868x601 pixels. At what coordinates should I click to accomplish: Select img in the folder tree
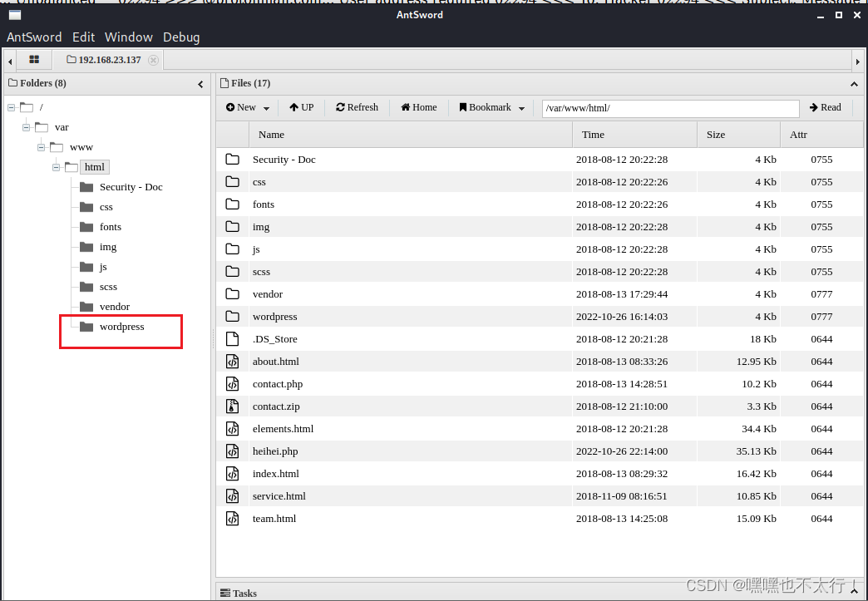(108, 247)
